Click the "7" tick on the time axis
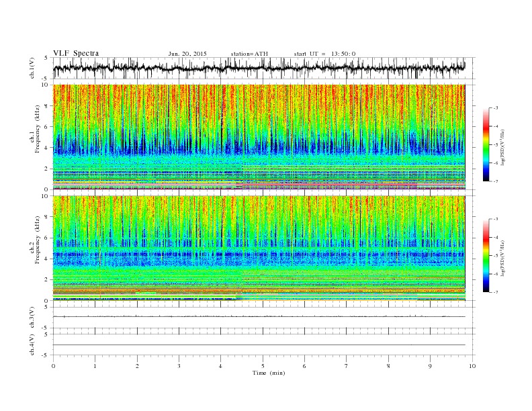 click(x=347, y=366)
